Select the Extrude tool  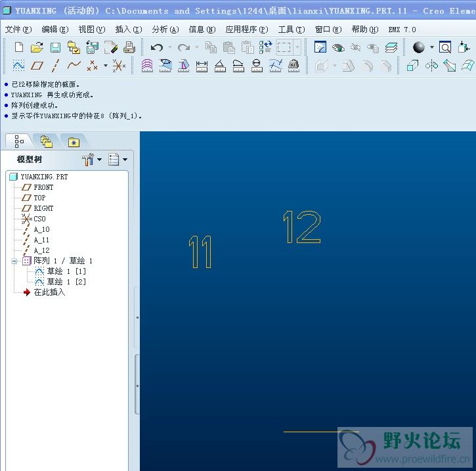[x=412, y=66]
